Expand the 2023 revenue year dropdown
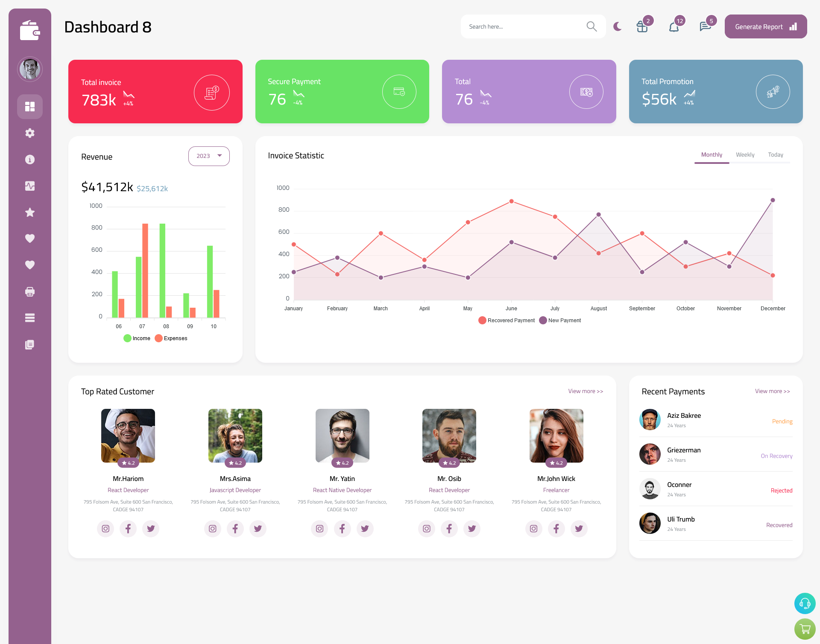Image resolution: width=820 pixels, height=644 pixels. [x=209, y=155]
